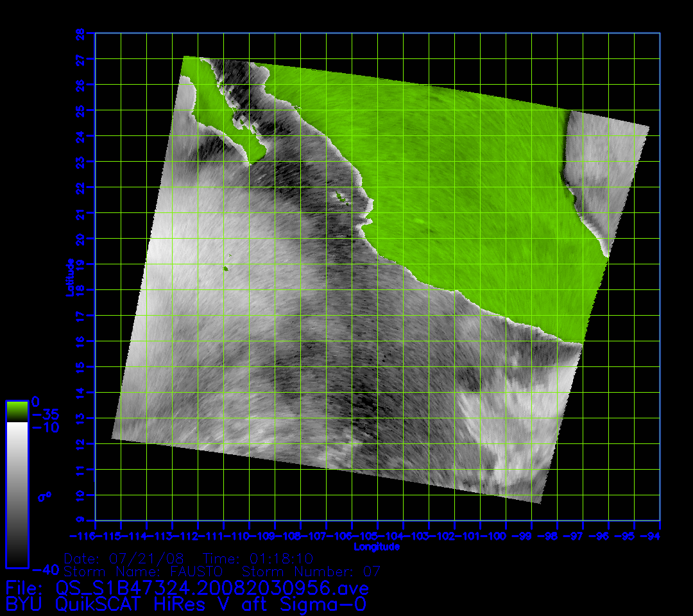Select the file name text QS_S1B47324.20082030956.ave

212,588
